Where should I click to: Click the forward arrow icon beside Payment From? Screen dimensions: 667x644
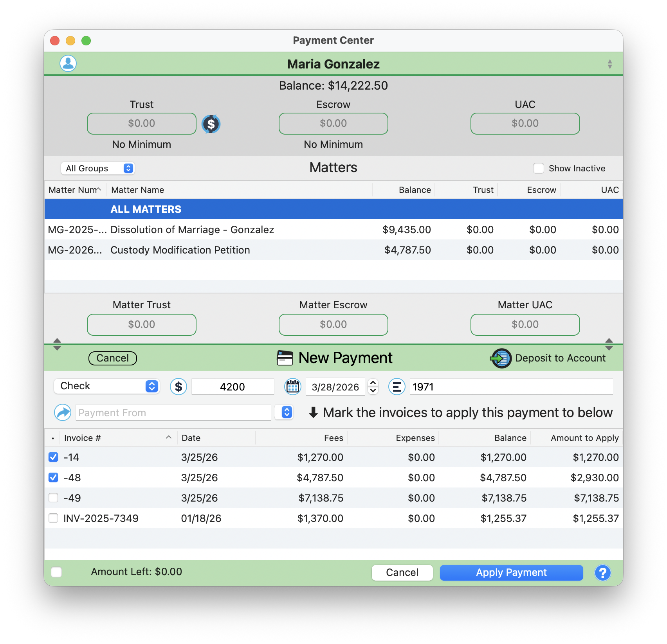[x=62, y=412]
